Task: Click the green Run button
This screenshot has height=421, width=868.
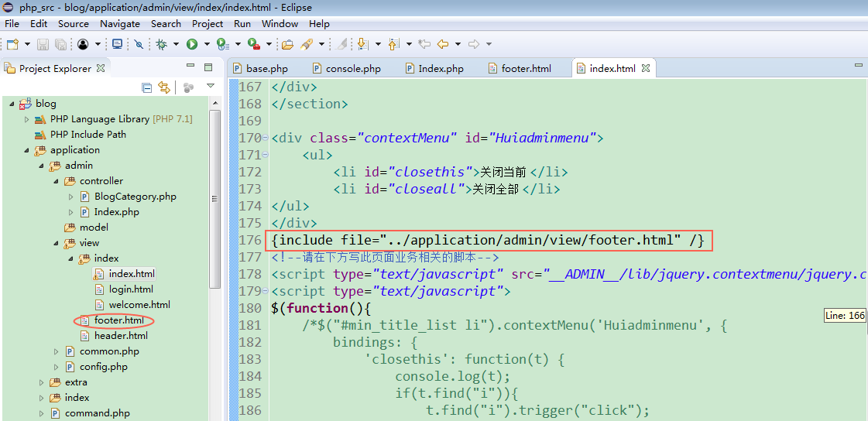Action: pos(192,44)
